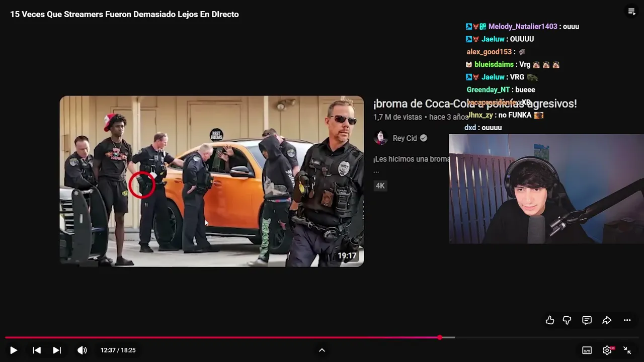Open more actions menu
Screen dimensions: 644x362
pos(627,320)
